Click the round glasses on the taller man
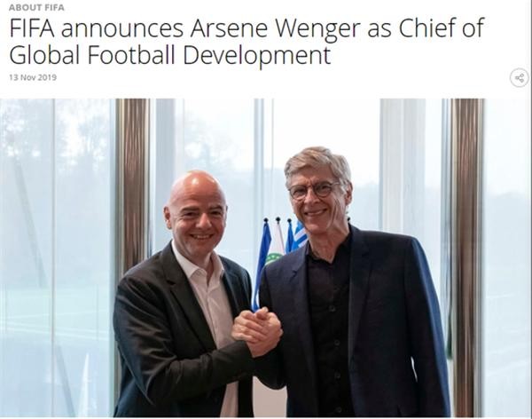 pos(314,190)
